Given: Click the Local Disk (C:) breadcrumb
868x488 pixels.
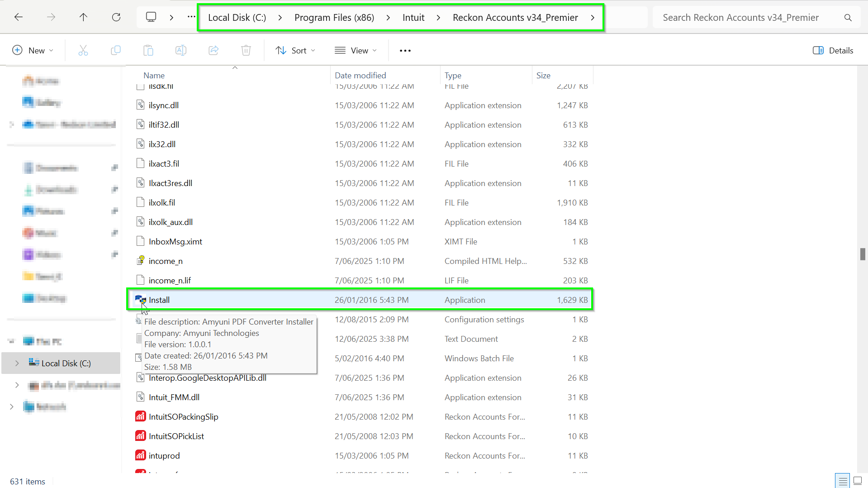Looking at the screenshot, I should click(x=237, y=18).
